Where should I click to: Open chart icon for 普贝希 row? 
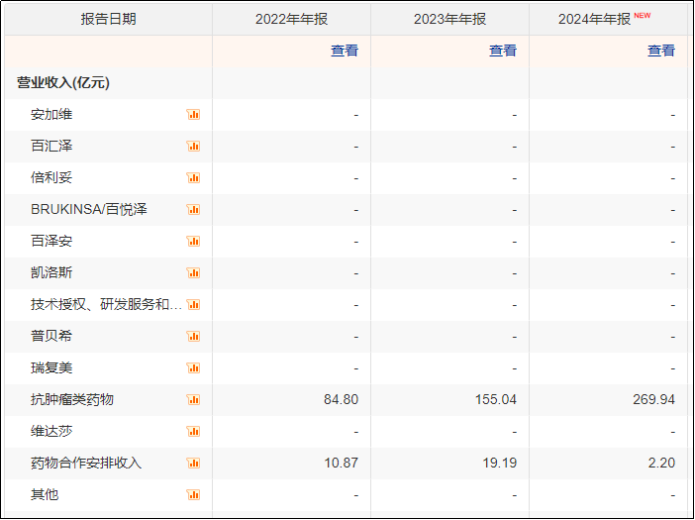click(x=193, y=336)
